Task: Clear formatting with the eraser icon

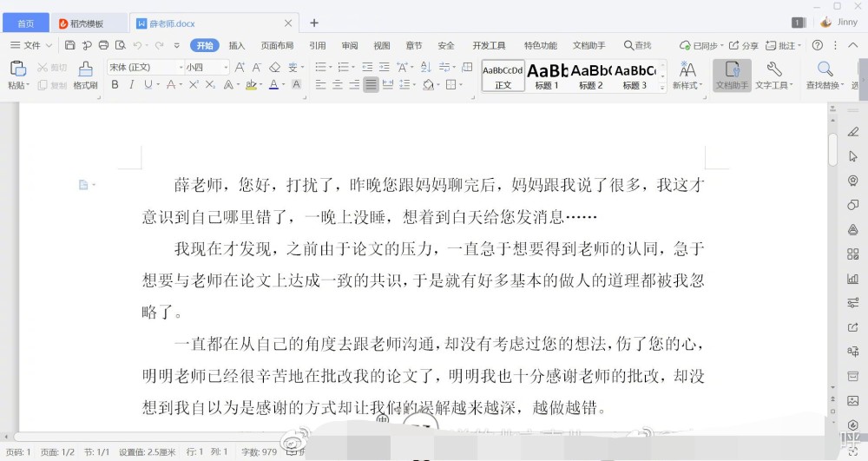Action: 274,67
